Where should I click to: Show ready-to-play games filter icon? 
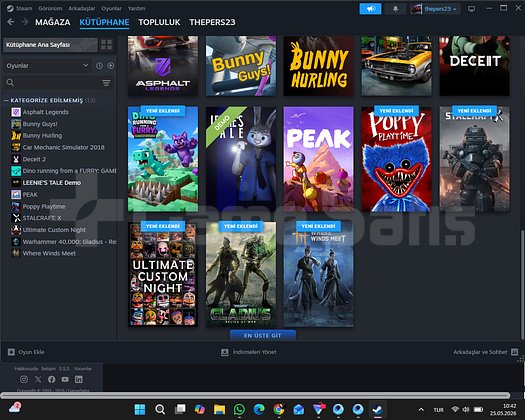point(111,66)
